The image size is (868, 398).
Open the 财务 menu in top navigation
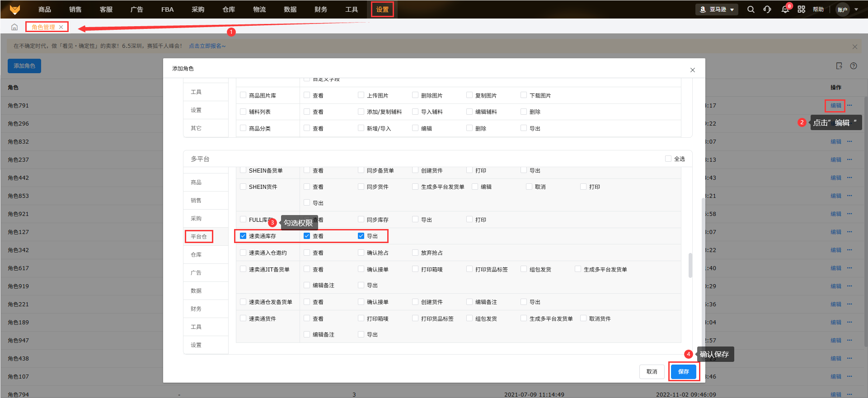[x=321, y=9]
